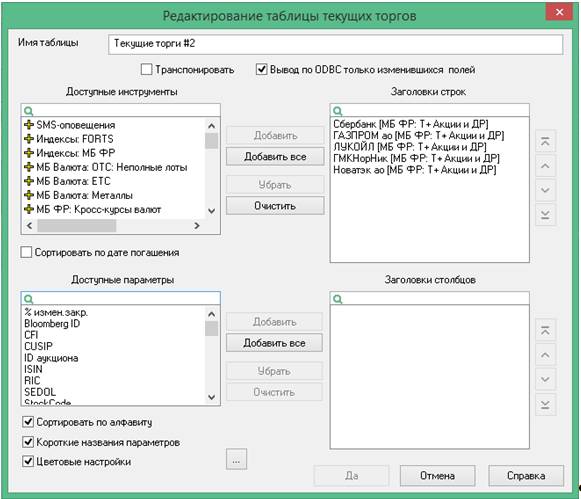This screenshot has width=581, height=499.
Task: Move row to bottom in Заголовки строк
Action: pos(545,214)
